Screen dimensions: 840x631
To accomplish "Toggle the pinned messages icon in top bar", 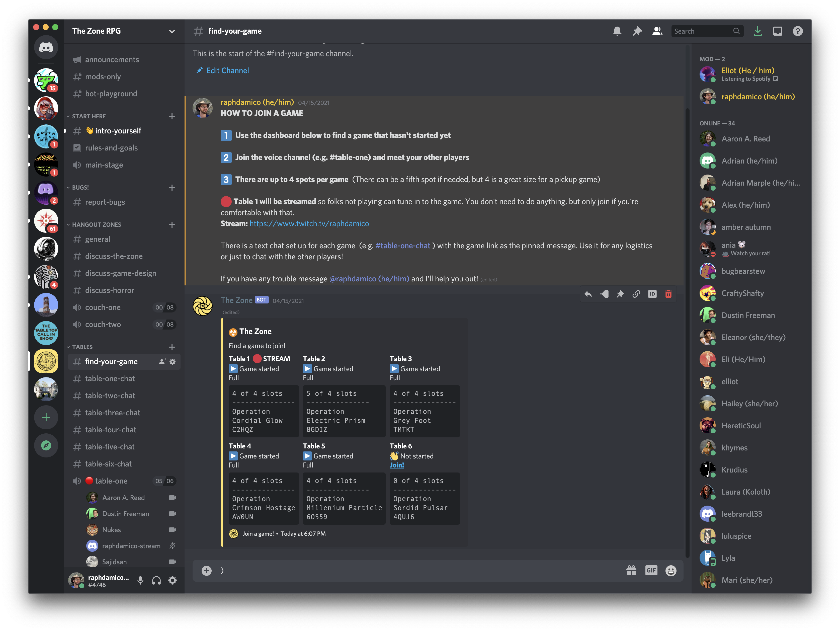I will coord(636,31).
